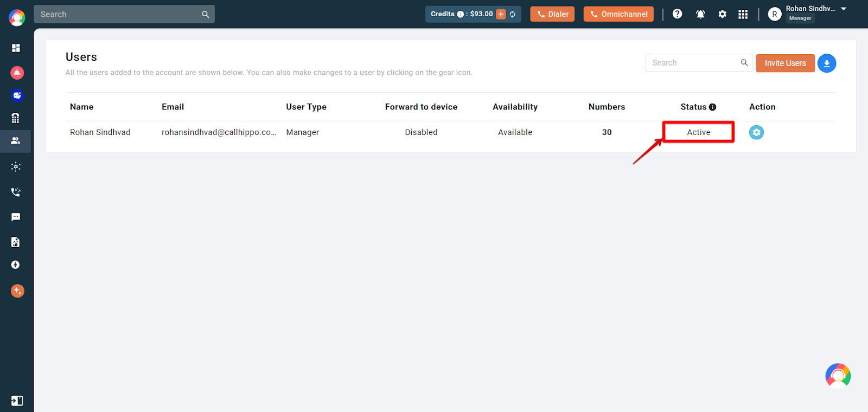Click the numbers count 30
This screenshot has height=412, width=868.
pos(607,132)
